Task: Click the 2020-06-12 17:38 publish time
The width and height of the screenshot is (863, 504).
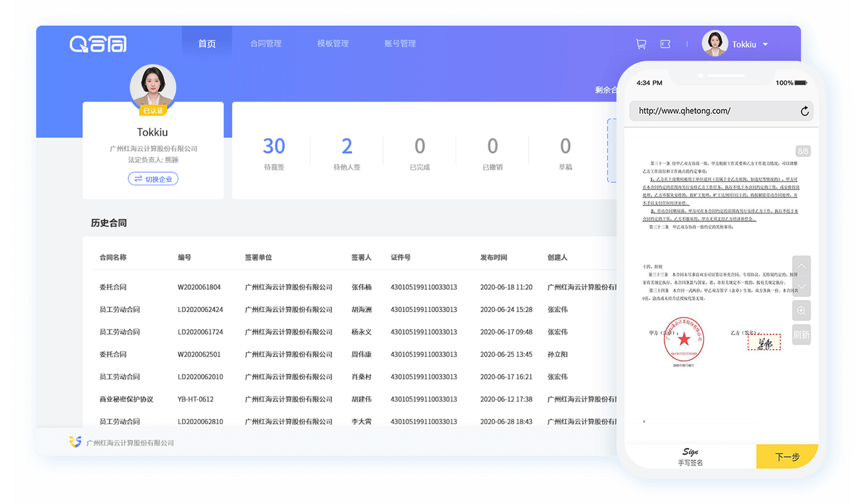Action: click(x=506, y=399)
